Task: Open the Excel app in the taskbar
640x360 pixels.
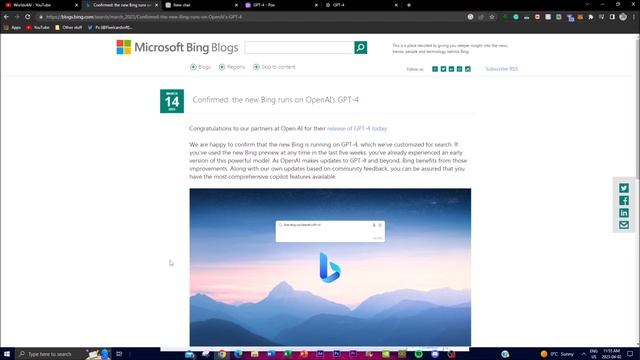Action: tap(287, 354)
